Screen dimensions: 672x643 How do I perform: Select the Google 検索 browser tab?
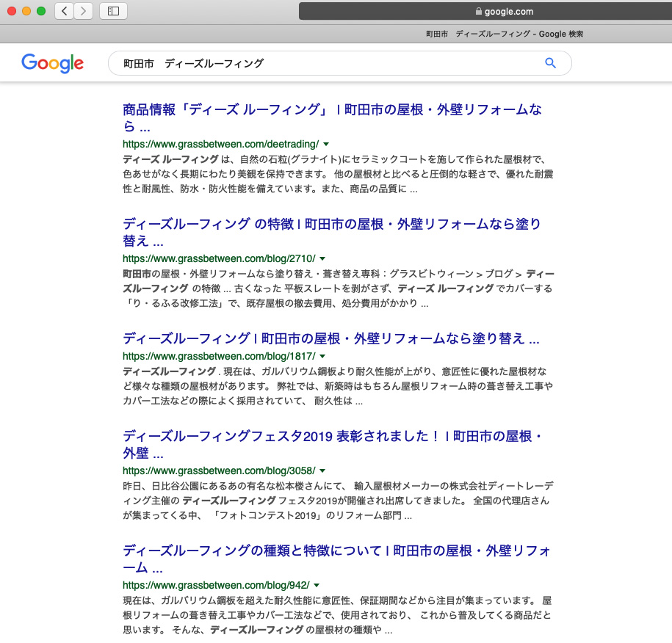point(505,34)
